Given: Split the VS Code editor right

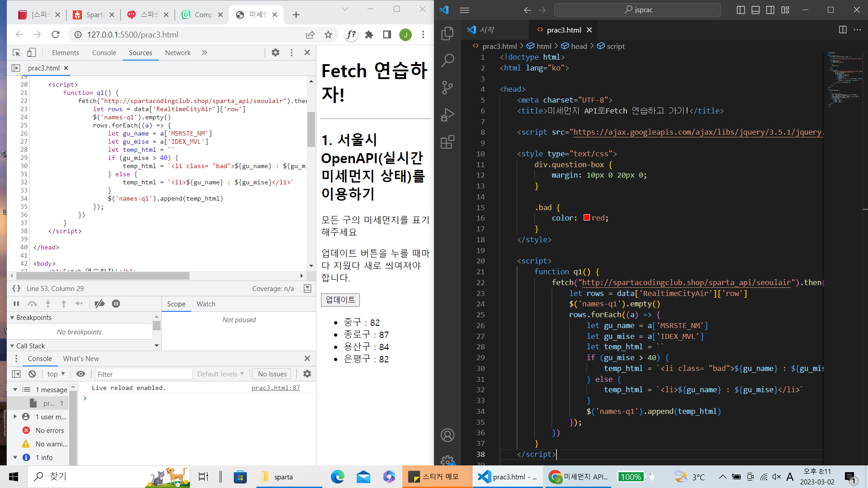Looking at the screenshot, I should tap(843, 30).
